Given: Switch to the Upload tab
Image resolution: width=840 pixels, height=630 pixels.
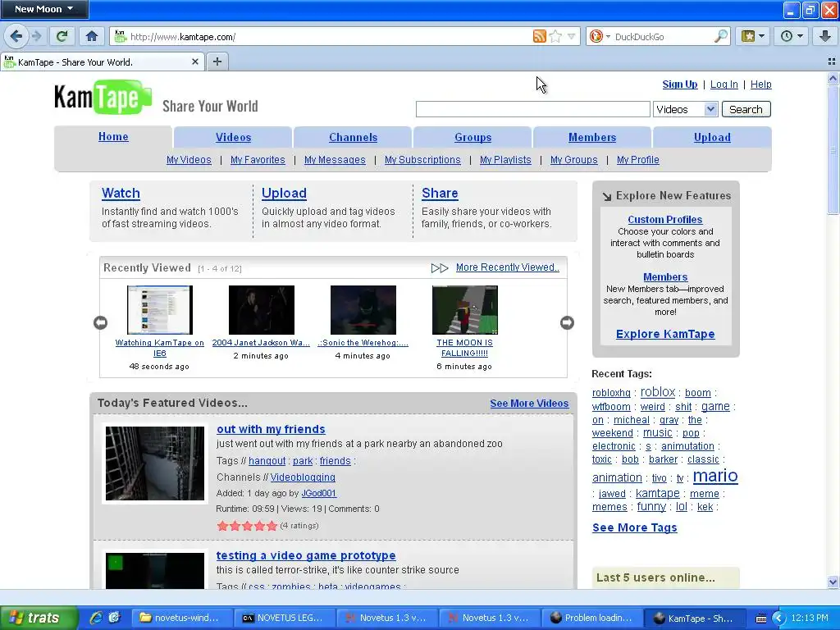Looking at the screenshot, I should pos(712,137).
